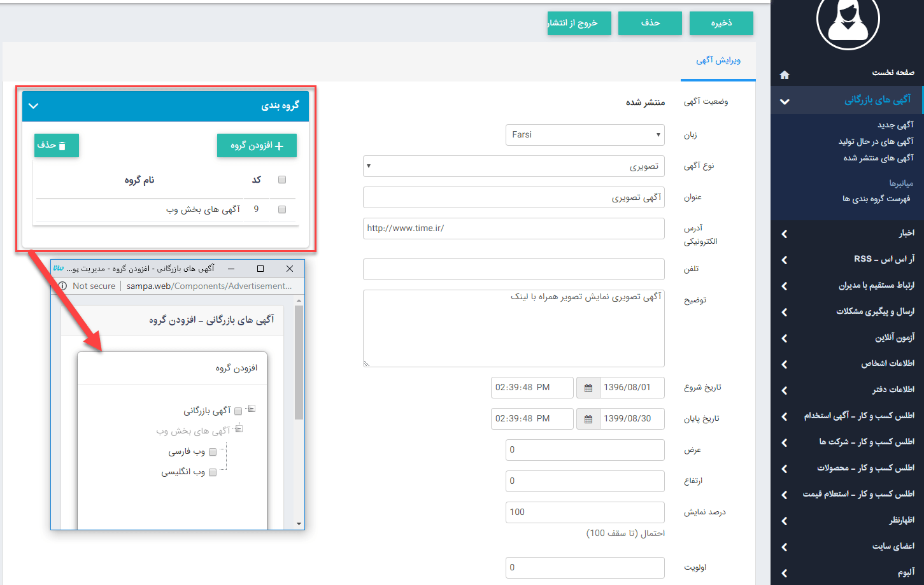Click the plus icon on افزودن گروه button
Screen dimensions: 924x585
[x=279, y=145]
